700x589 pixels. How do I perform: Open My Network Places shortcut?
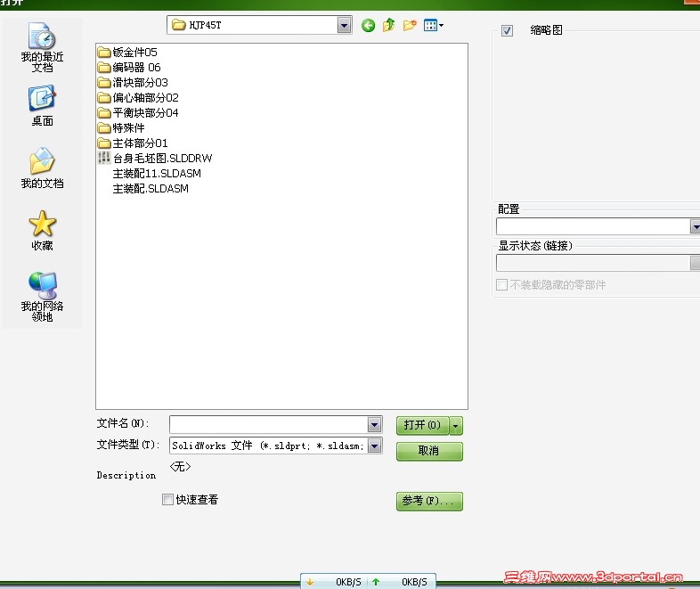tap(42, 297)
